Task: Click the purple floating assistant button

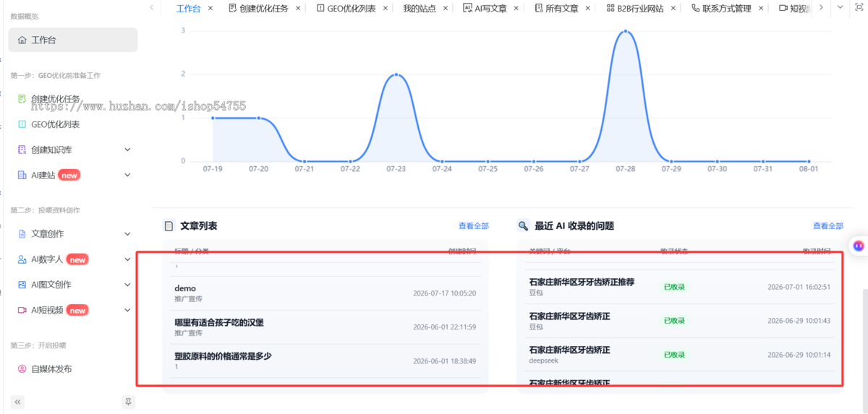Action: click(x=859, y=246)
